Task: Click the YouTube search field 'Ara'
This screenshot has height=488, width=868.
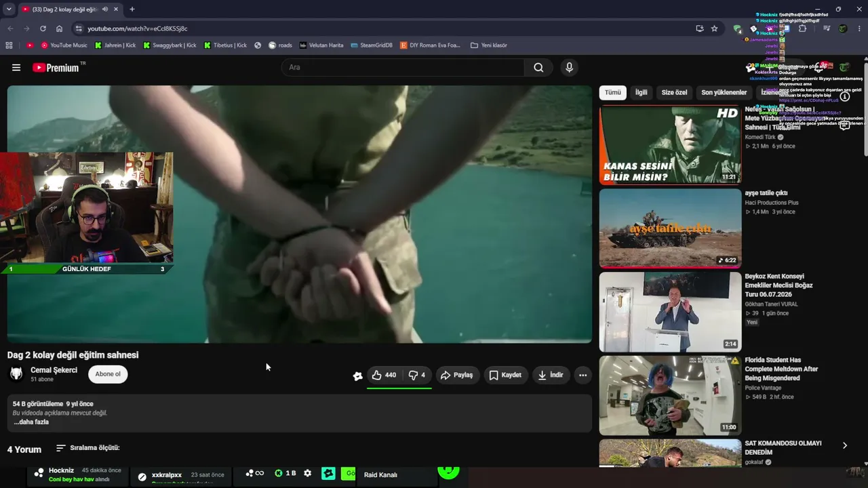Action: pyautogui.click(x=403, y=68)
